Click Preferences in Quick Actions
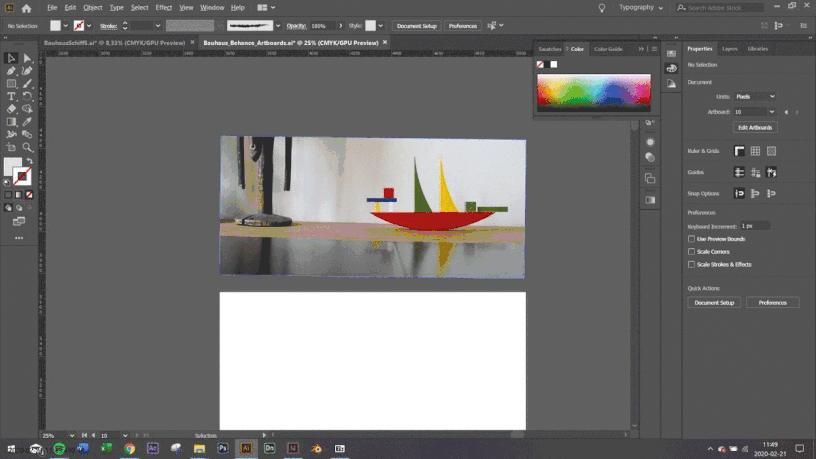816x459 pixels. [x=772, y=303]
